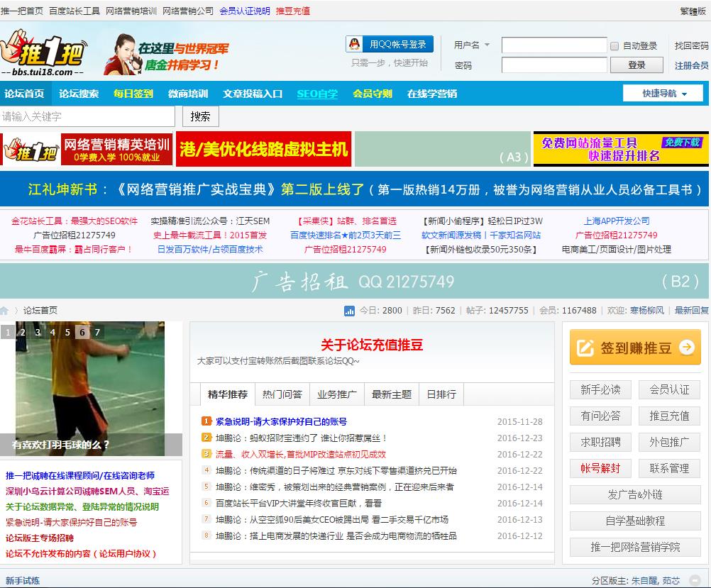Click the 联系管理 button
This screenshot has width=711, height=588.
pos(669,468)
